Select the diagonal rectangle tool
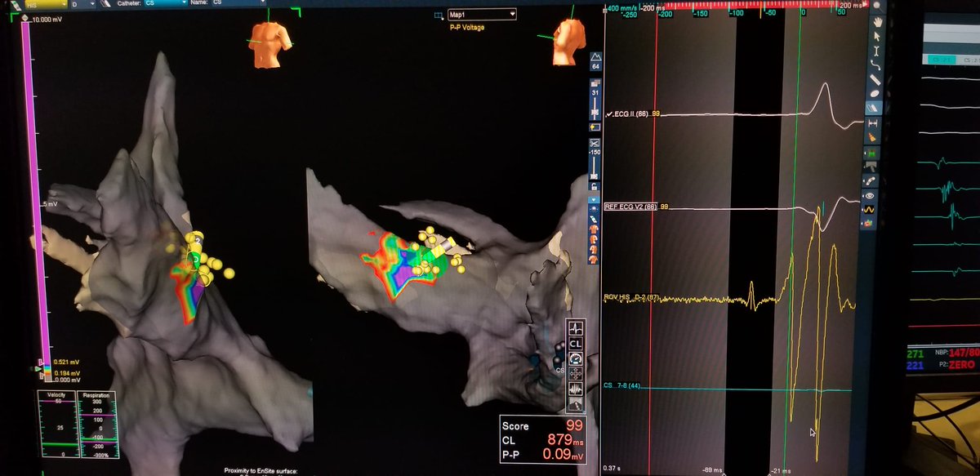This screenshot has height=476, width=980. tap(875, 80)
